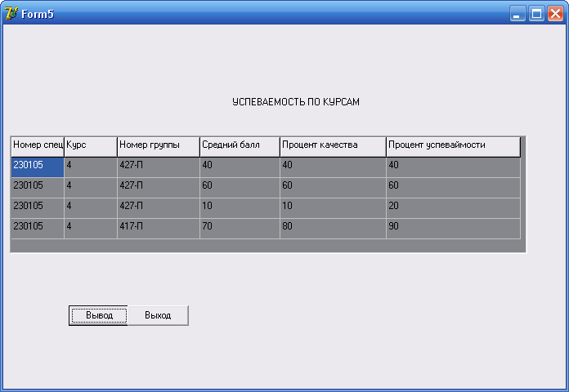569x392 pixels.
Task: Select 427-П cell in the row with average 60
Action: click(159, 188)
